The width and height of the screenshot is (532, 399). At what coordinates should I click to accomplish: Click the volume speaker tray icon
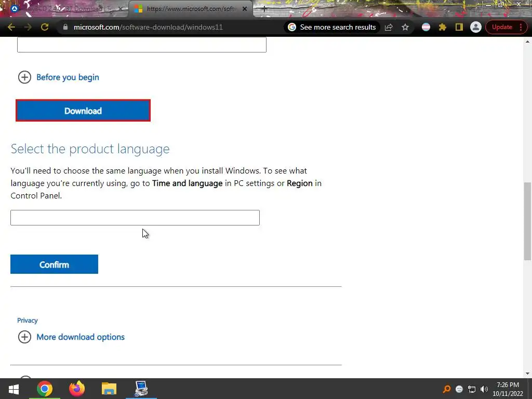point(484,389)
